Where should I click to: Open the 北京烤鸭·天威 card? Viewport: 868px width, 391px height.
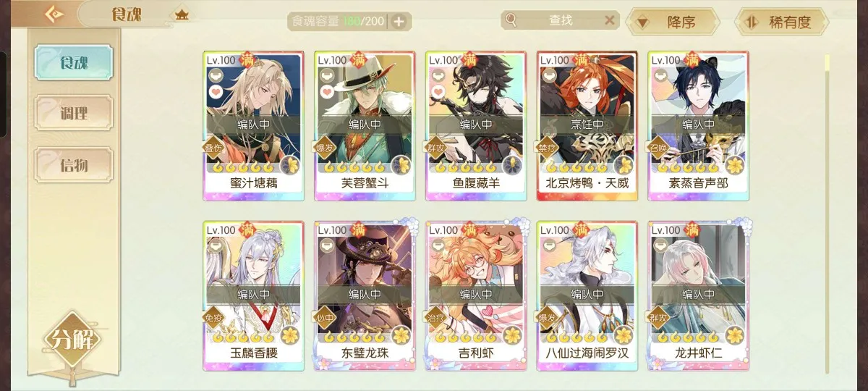[587, 126]
